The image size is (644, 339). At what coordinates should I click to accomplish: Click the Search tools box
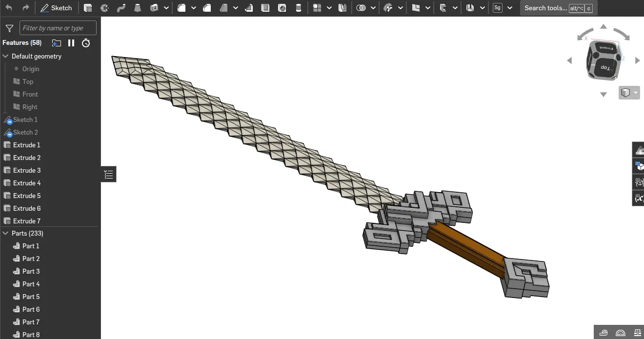click(558, 8)
